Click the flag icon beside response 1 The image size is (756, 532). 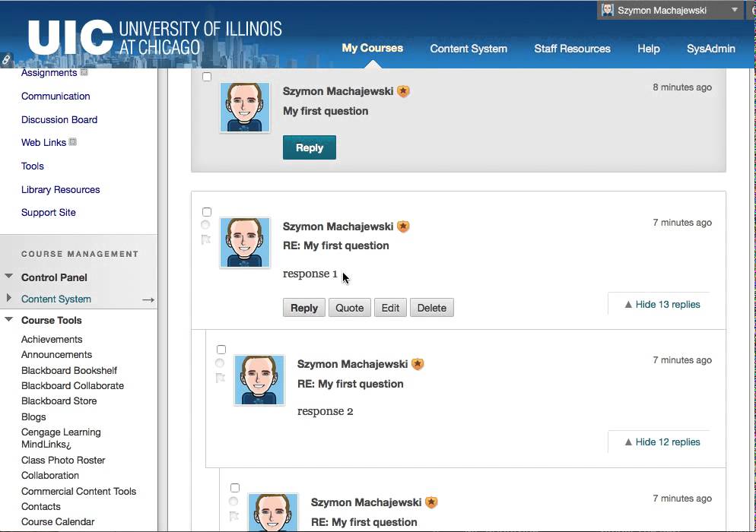point(206,239)
